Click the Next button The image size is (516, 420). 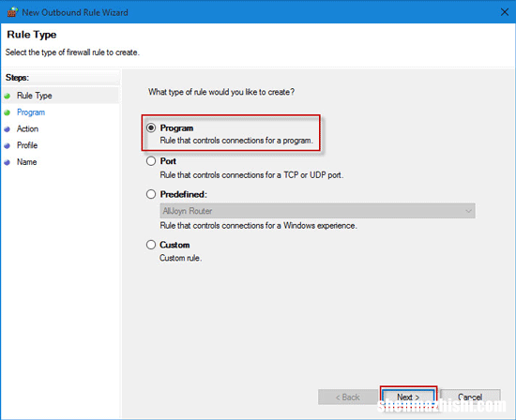click(408, 397)
